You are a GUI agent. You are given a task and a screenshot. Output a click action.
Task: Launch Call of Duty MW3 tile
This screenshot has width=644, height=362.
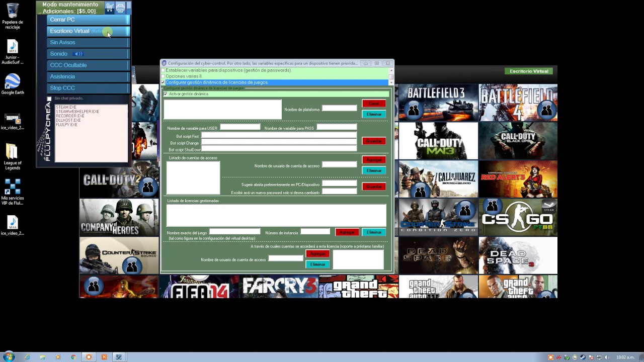pyautogui.click(x=438, y=141)
